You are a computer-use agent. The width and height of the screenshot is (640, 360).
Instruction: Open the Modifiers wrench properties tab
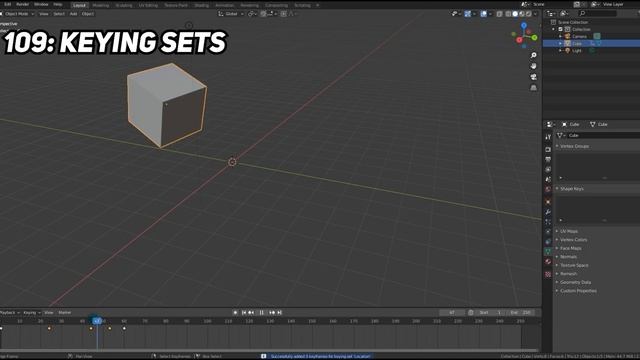point(548,212)
